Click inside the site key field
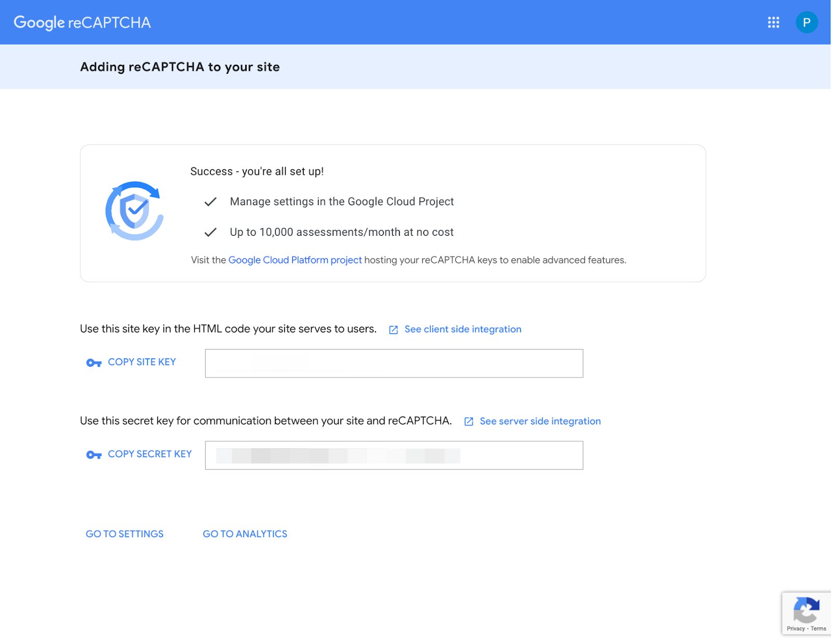831x644 pixels. tap(394, 363)
